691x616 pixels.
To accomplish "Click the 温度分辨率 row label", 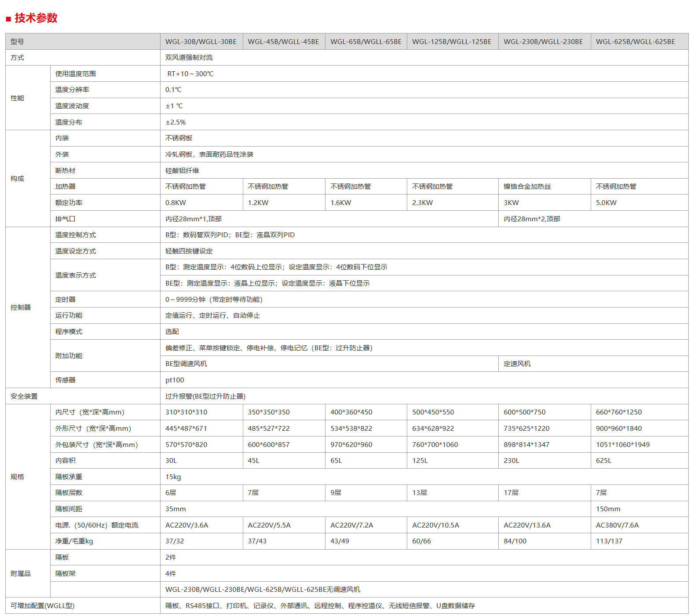I will (x=72, y=90).
